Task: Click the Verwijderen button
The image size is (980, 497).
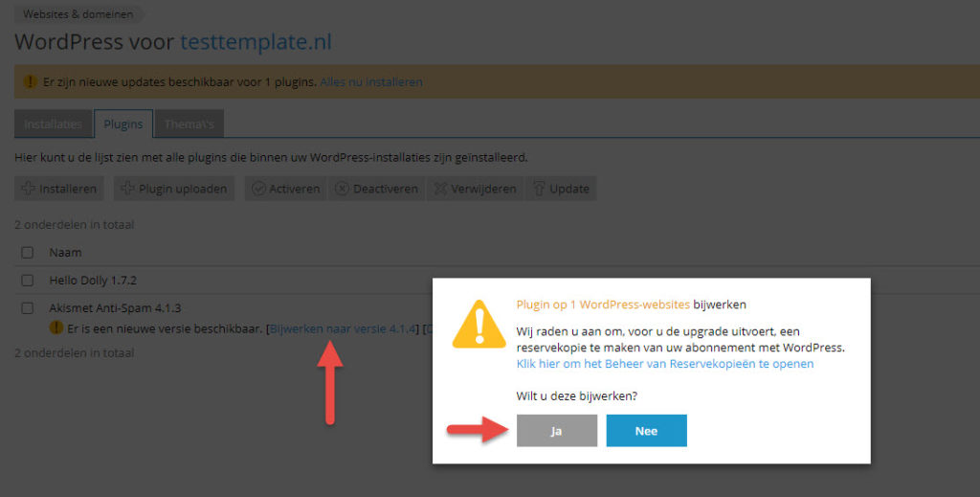Action: [475, 189]
